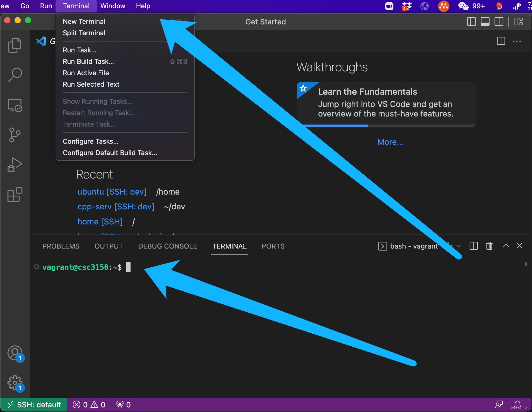This screenshot has width=532, height=412.
Task: Click the Manage gear icon
Action: click(x=15, y=382)
